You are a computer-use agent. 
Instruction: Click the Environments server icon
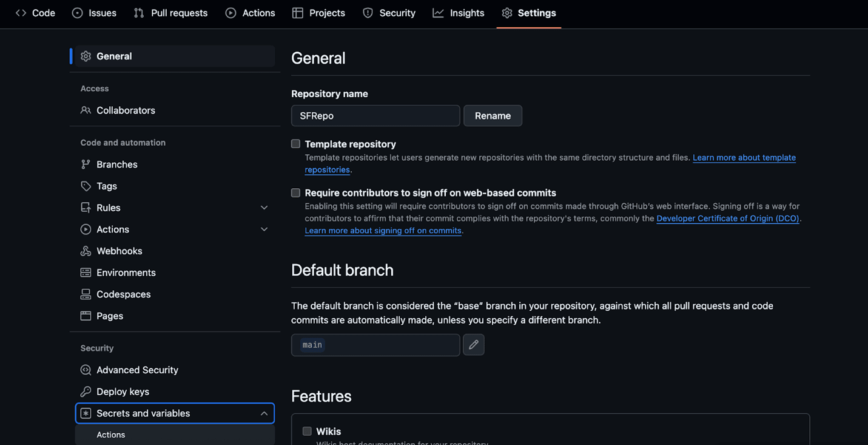[86, 273]
